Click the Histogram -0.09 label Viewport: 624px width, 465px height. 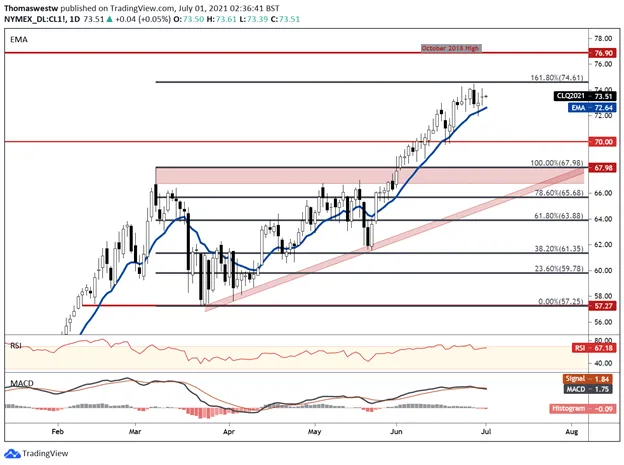pos(583,408)
